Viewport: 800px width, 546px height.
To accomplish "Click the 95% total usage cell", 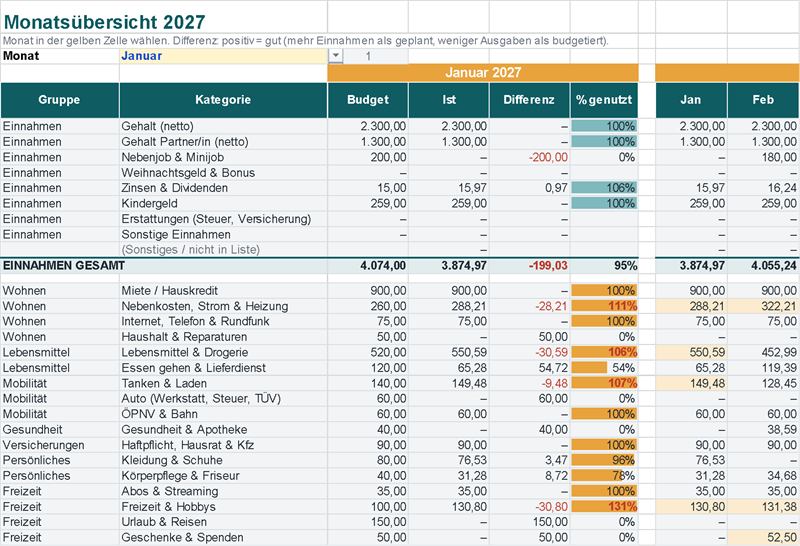I will (604, 265).
